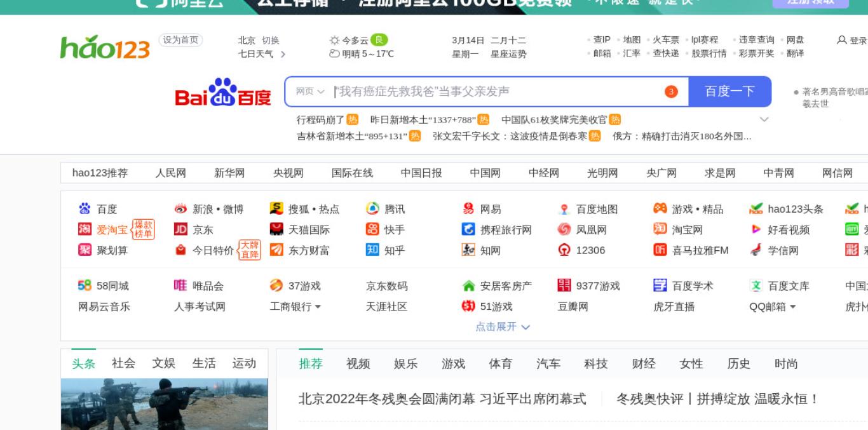Open 七日天气 forecast arrow
868x430 pixels.
(283, 54)
